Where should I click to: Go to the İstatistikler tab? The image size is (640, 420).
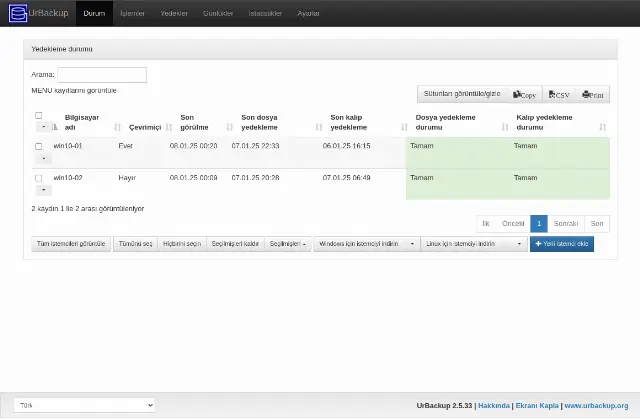click(x=265, y=13)
